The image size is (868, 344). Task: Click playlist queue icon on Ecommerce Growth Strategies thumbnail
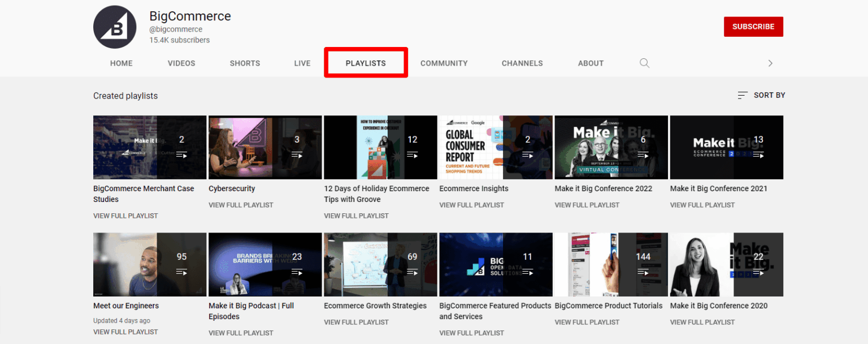point(413,272)
